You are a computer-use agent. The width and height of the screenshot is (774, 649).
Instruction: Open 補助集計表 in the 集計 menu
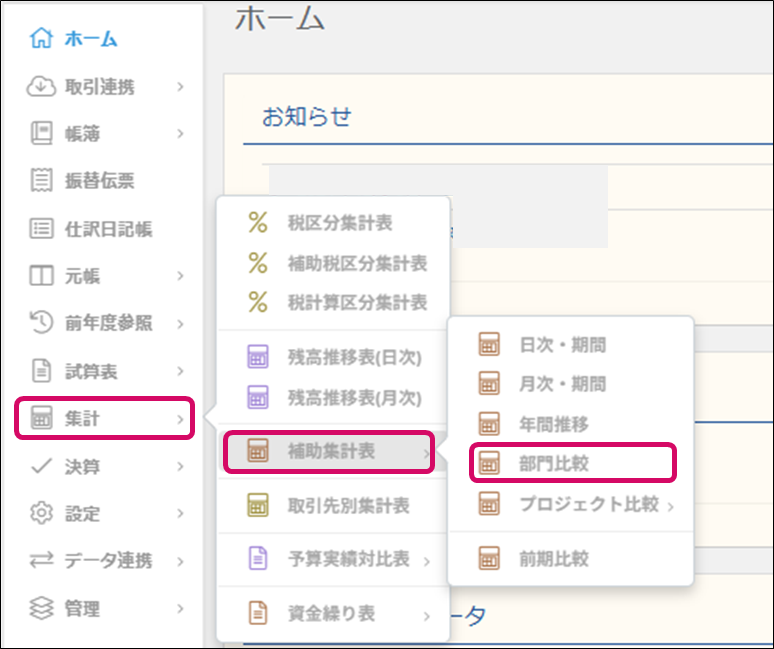(x=328, y=452)
